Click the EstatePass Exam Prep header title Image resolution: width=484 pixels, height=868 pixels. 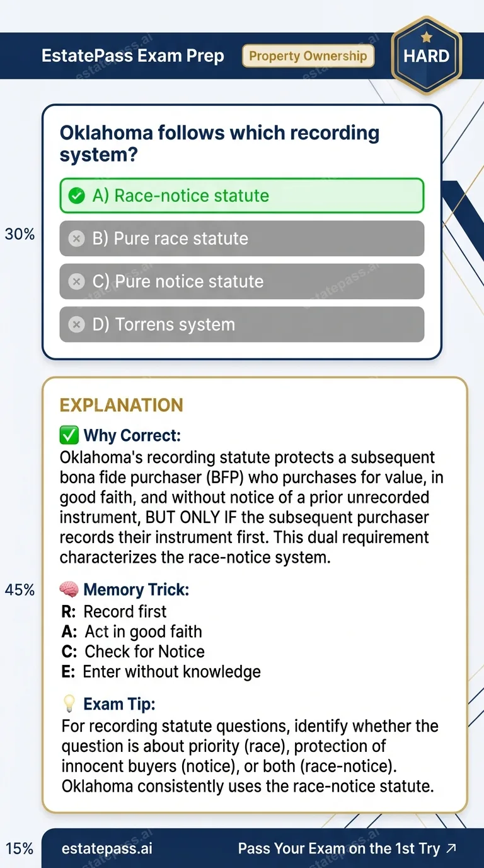(132, 56)
